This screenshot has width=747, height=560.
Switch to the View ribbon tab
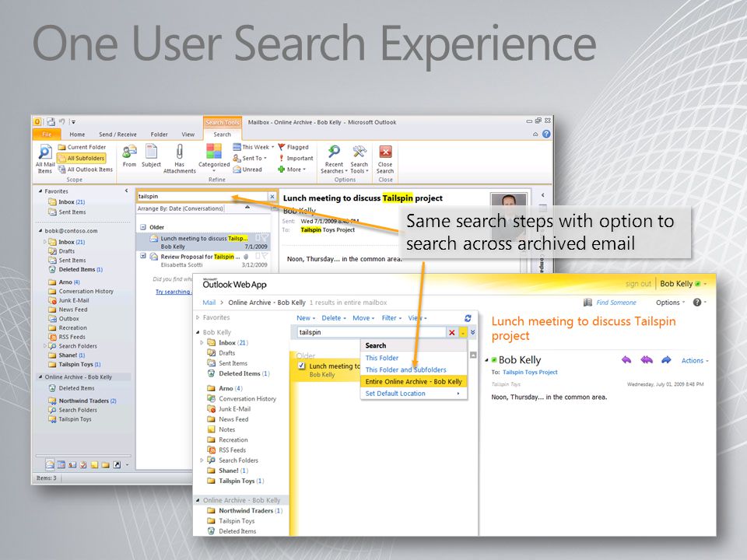pyautogui.click(x=188, y=135)
